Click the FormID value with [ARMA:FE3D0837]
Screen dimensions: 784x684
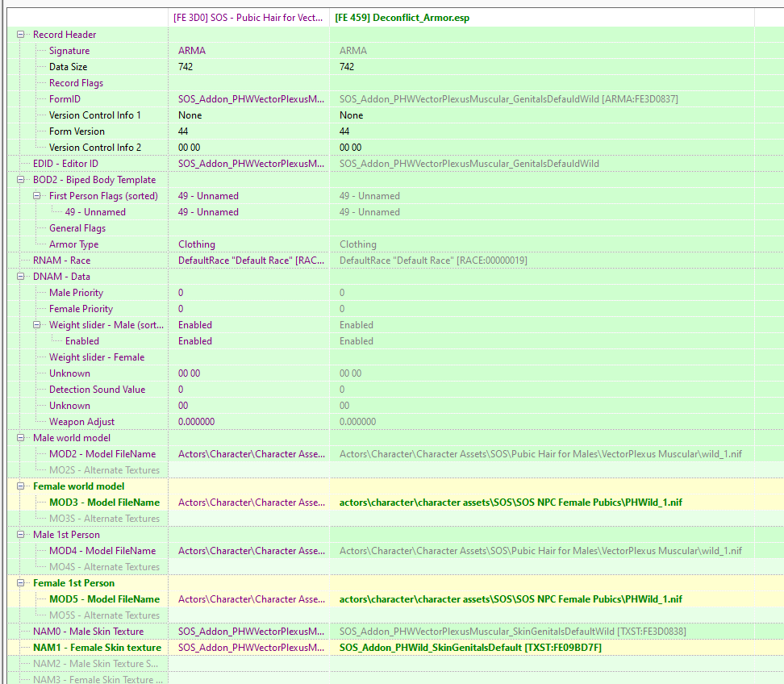[x=508, y=99]
